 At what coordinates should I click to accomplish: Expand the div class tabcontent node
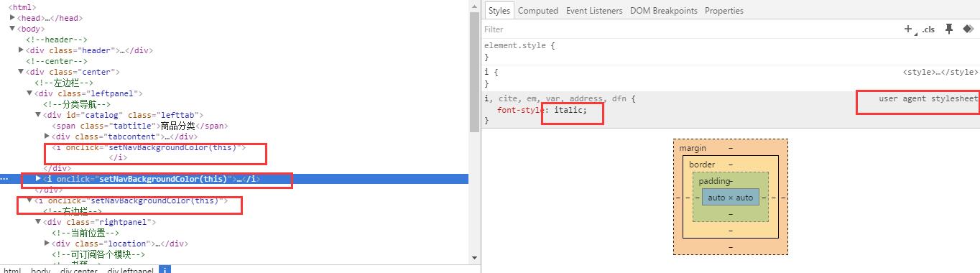tap(47, 136)
